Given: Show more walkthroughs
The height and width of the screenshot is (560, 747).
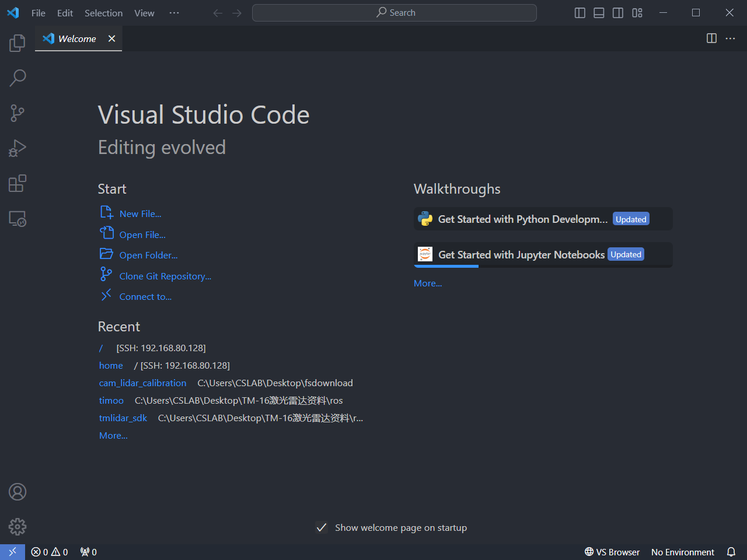Looking at the screenshot, I should 428,283.
